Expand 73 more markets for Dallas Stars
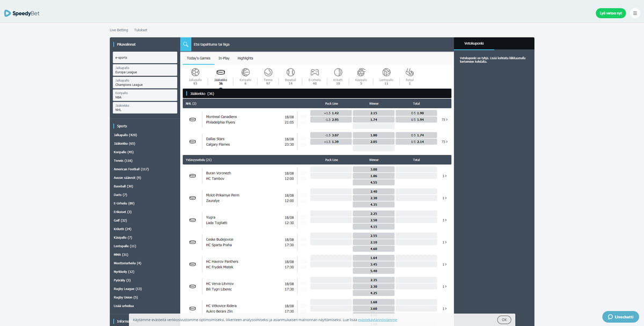Viewport: 644px width, 326px height. point(444,142)
